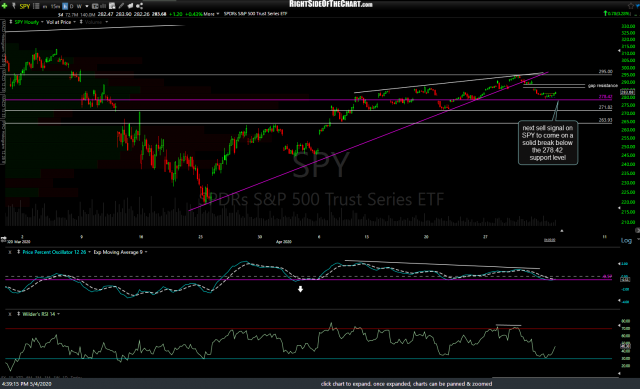Click the small arrow beside the 310.00 price label
Screen dimensions: 640x389
click(x=619, y=51)
